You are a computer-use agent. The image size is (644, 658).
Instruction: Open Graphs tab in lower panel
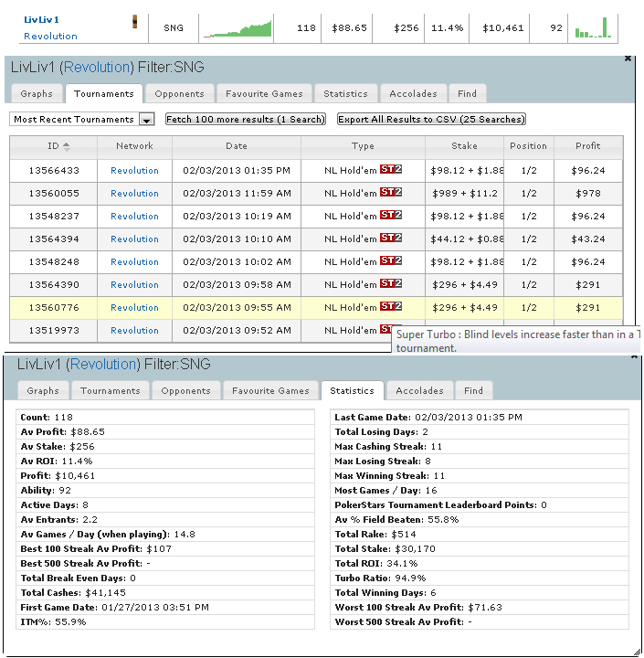click(x=43, y=391)
